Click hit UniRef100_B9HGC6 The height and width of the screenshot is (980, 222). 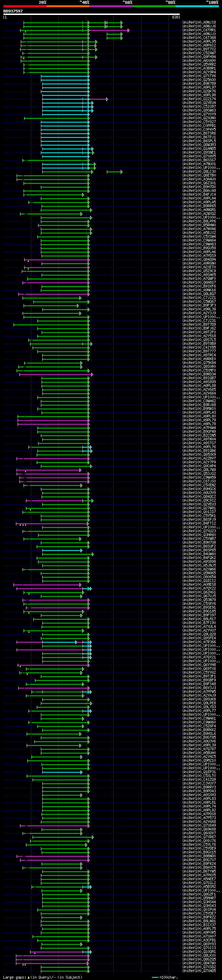(199, 489)
